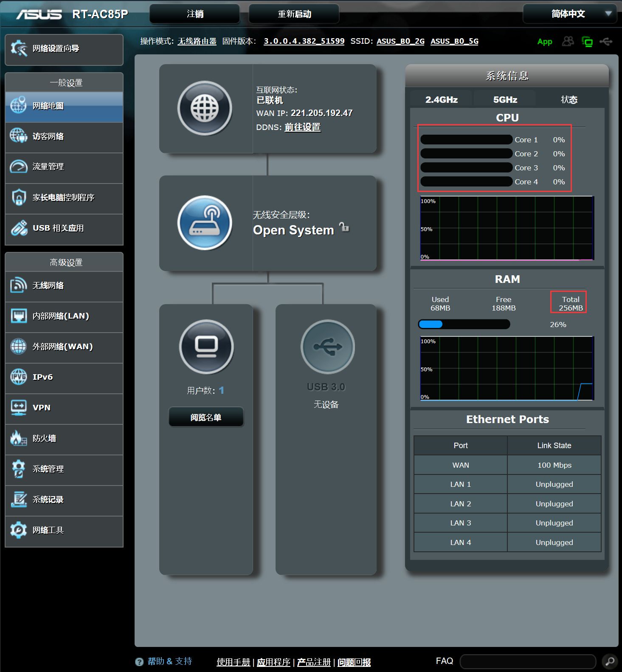The width and height of the screenshot is (622, 672).
Task: Click the green App link
Action: [545, 42]
